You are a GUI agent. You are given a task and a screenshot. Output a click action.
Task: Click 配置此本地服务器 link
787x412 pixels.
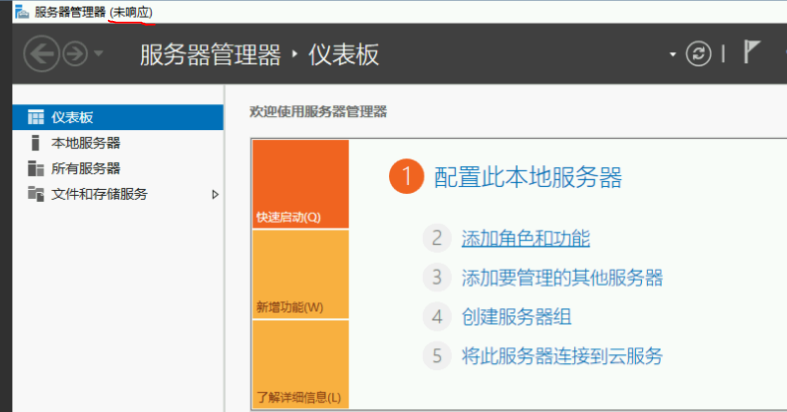[528, 177]
